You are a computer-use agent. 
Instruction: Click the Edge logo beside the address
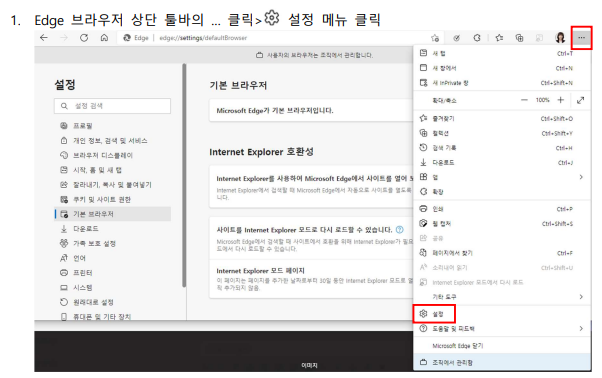[x=127, y=38]
